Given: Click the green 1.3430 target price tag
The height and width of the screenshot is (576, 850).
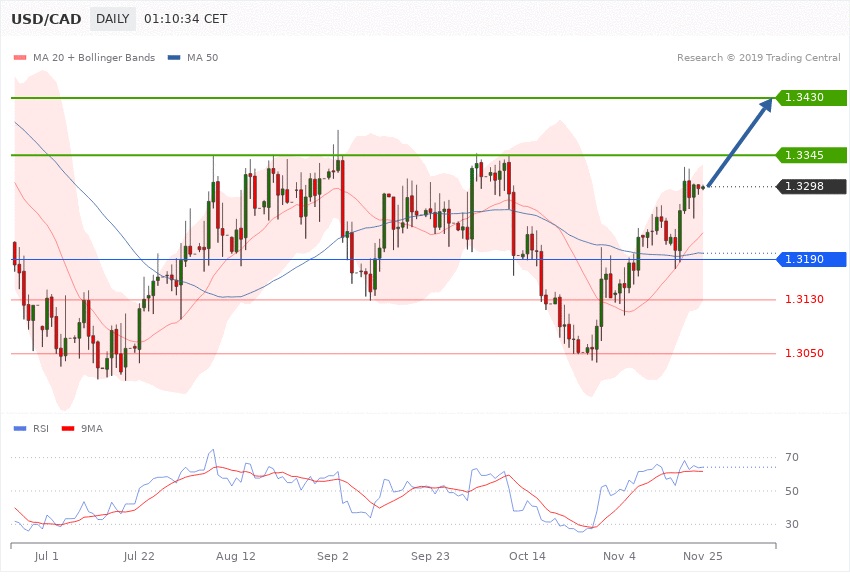Looking at the screenshot, I should pos(810,98).
